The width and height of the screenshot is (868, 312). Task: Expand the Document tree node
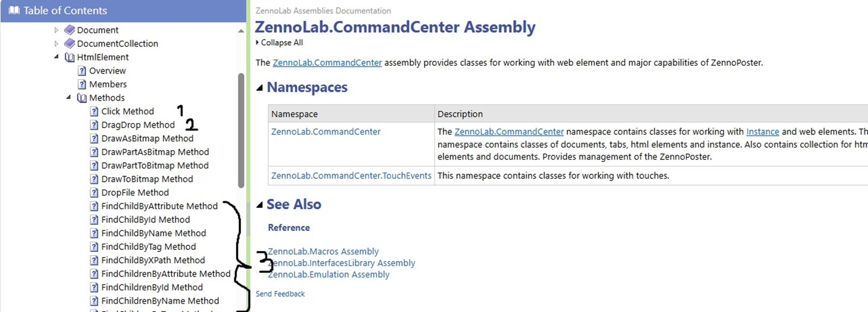pos(56,30)
